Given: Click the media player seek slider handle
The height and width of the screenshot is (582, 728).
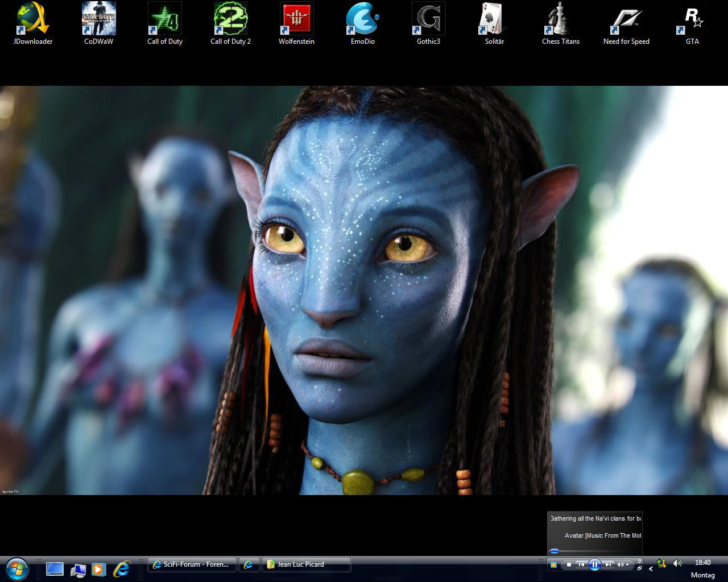Looking at the screenshot, I should [x=554, y=551].
